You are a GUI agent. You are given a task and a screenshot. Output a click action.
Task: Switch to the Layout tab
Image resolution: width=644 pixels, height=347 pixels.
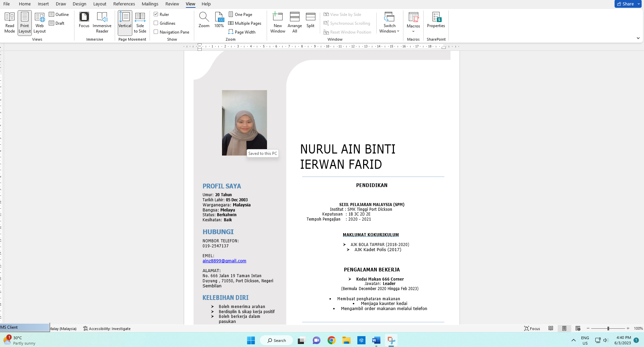click(99, 4)
